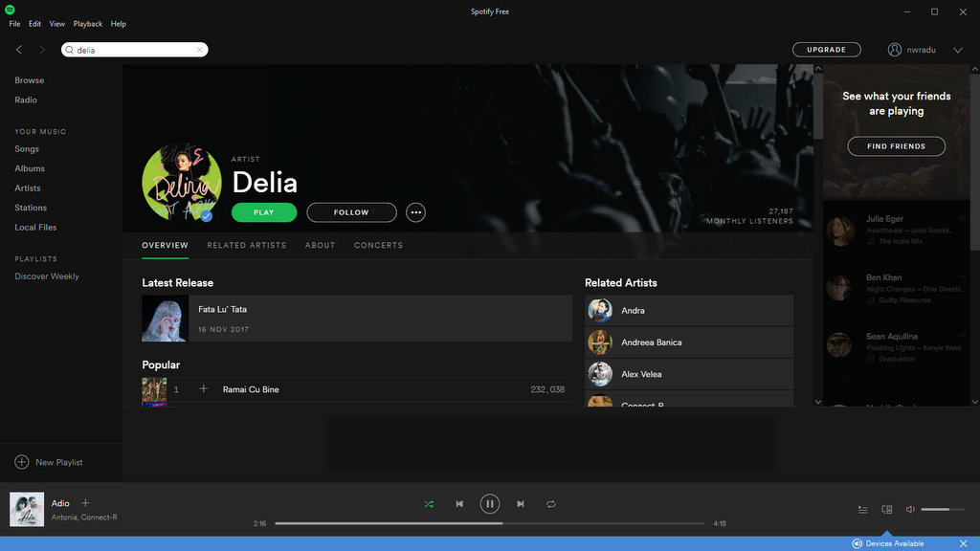Viewport: 980px width, 551px height.
Task: Follow the artist Delia
Action: click(x=351, y=212)
